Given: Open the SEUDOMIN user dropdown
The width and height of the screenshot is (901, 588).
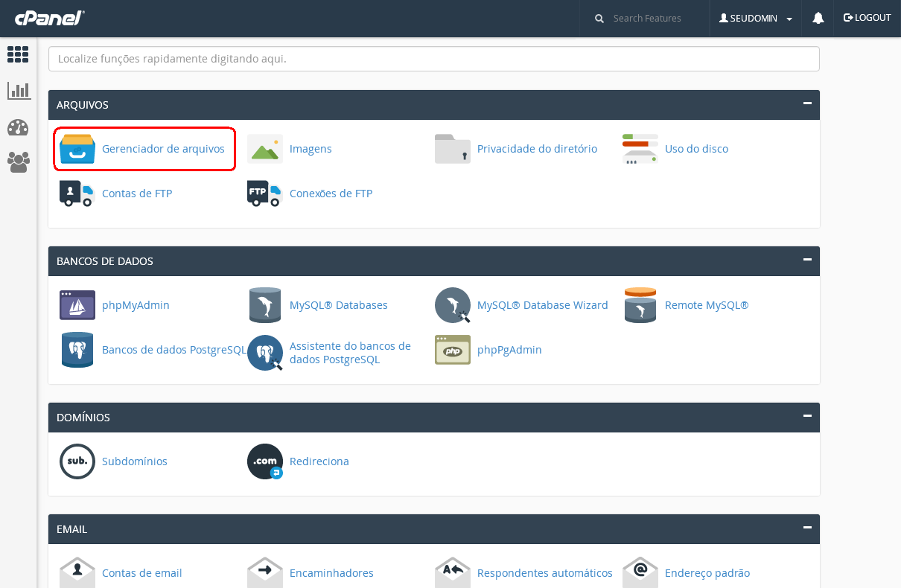Looking at the screenshot, I should click(x=755, y=18).
